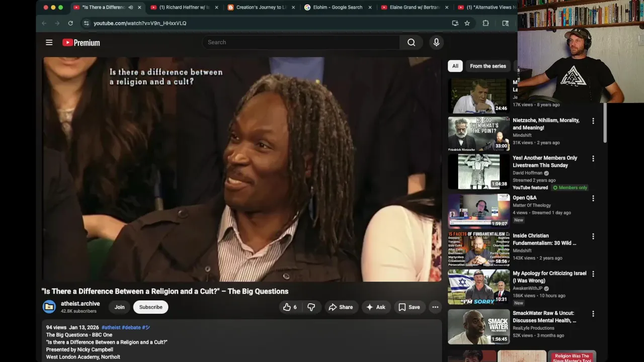The image size is (644, 362).
Task: Click the video title text
Action: click(165, 291)
